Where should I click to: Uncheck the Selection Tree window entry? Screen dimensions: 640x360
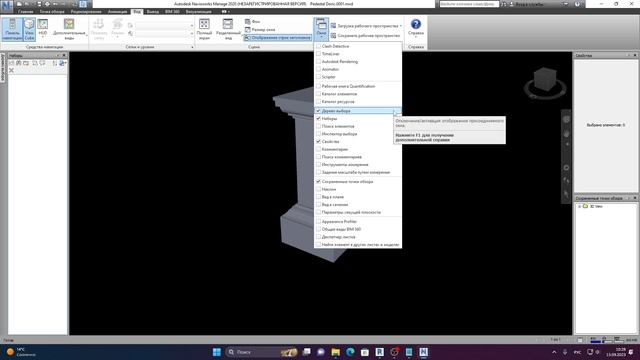pyautogui.click(x=358, y=111)
